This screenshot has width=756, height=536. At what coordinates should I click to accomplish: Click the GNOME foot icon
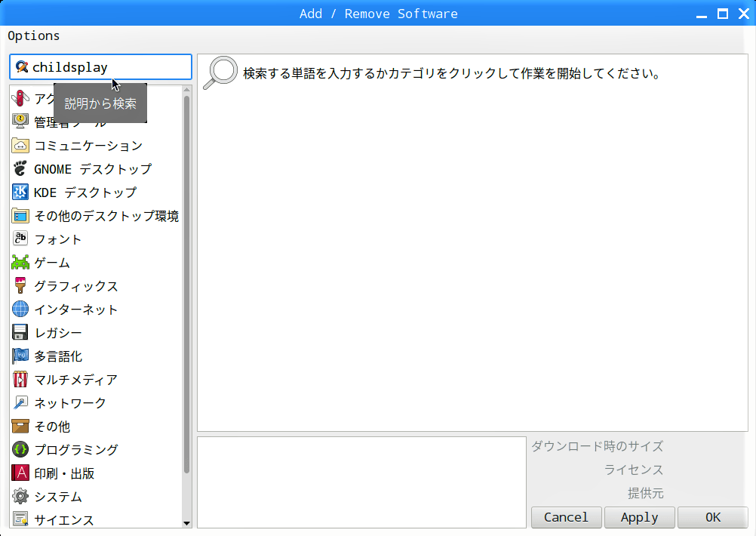coord(20,169)
